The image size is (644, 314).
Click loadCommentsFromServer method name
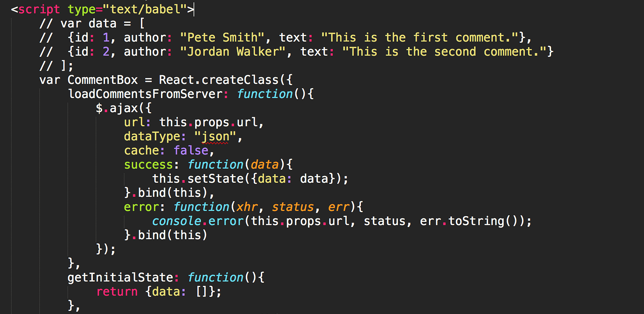coord(145,94)
